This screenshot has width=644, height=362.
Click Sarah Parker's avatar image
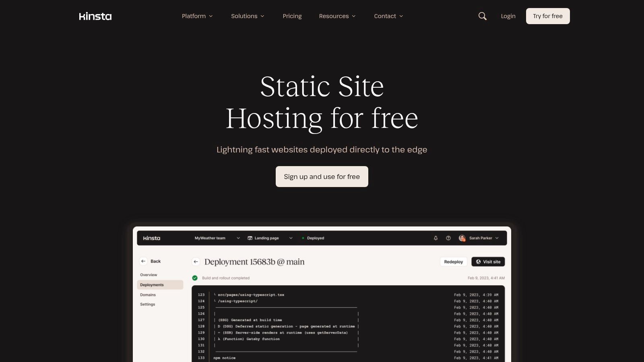[x=462, y=238]
